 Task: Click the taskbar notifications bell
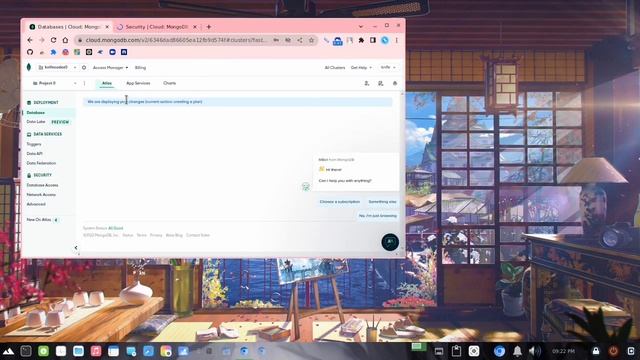coord(517,351)
